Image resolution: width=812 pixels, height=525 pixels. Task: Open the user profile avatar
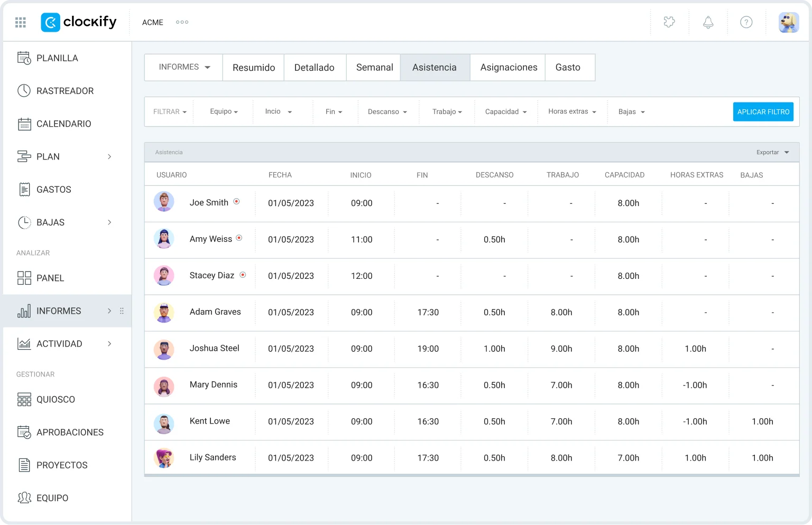pyautogui.click(x=788, y=22)
